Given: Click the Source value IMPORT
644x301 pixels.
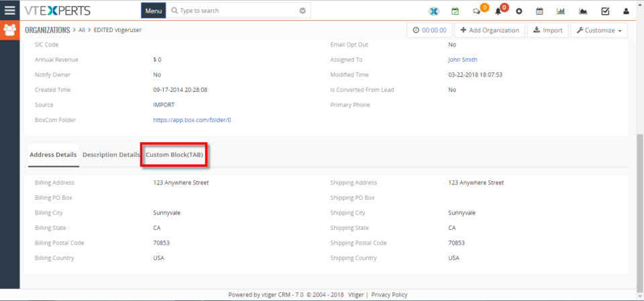Looking at the screenshot, I should (164, 105).
